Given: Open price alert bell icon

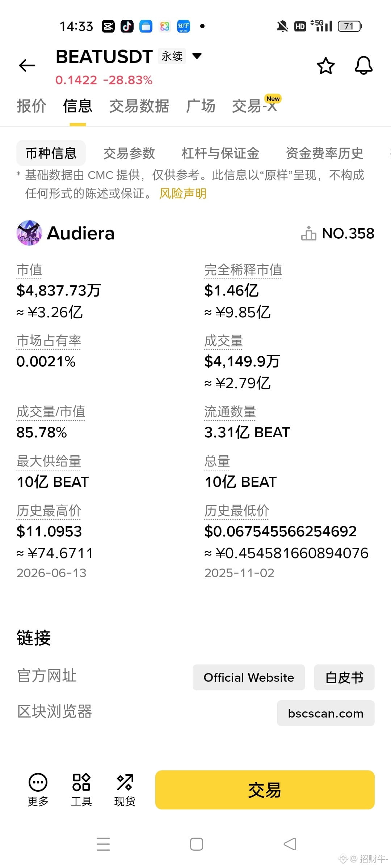Looking at the screenshot, I should [x=363, y=65].
